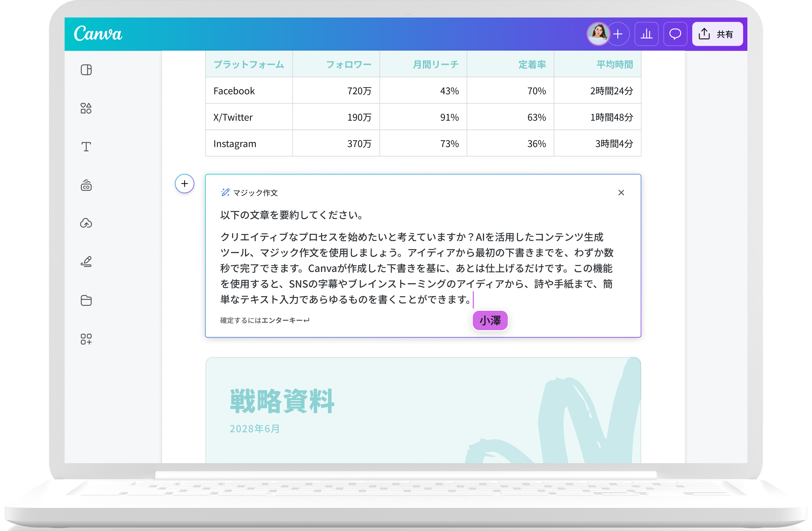The height and width of the screenshot is (531, 812).
Task: Select the 2時間24分 cell
Action: (x=598, y=91)
